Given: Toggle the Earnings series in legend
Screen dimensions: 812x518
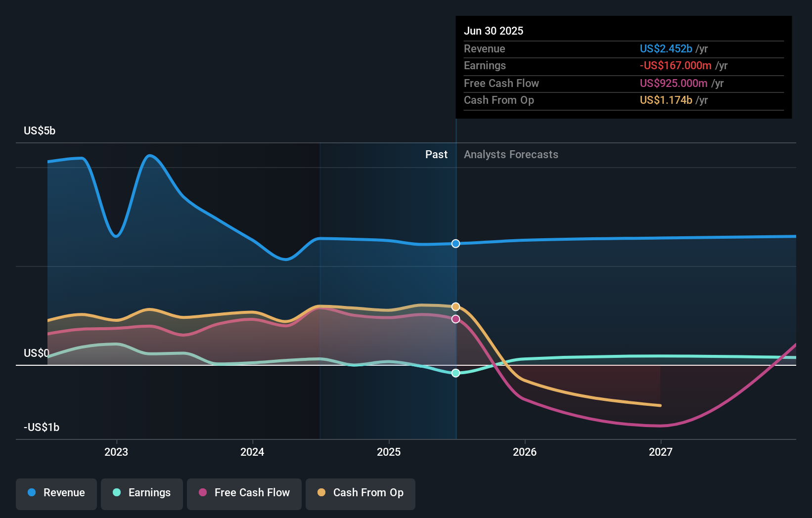Looking at the screenshot, I should click(x=142, y=494).
